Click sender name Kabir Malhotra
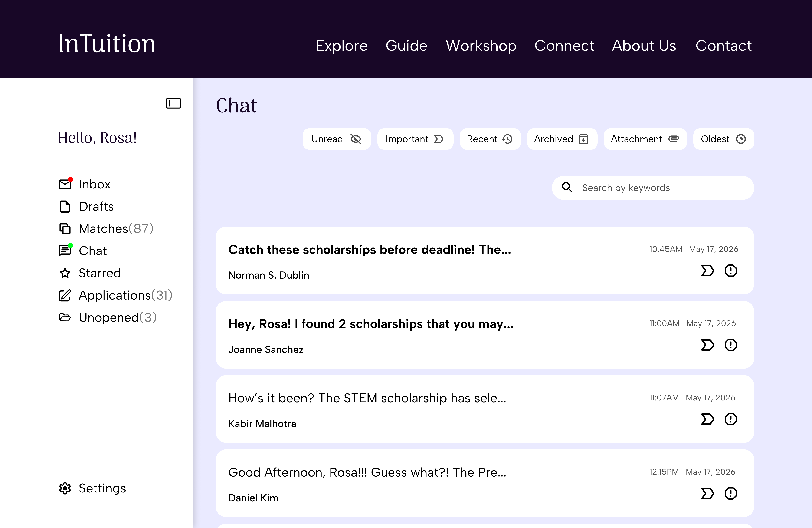 [x=262, y=424]
